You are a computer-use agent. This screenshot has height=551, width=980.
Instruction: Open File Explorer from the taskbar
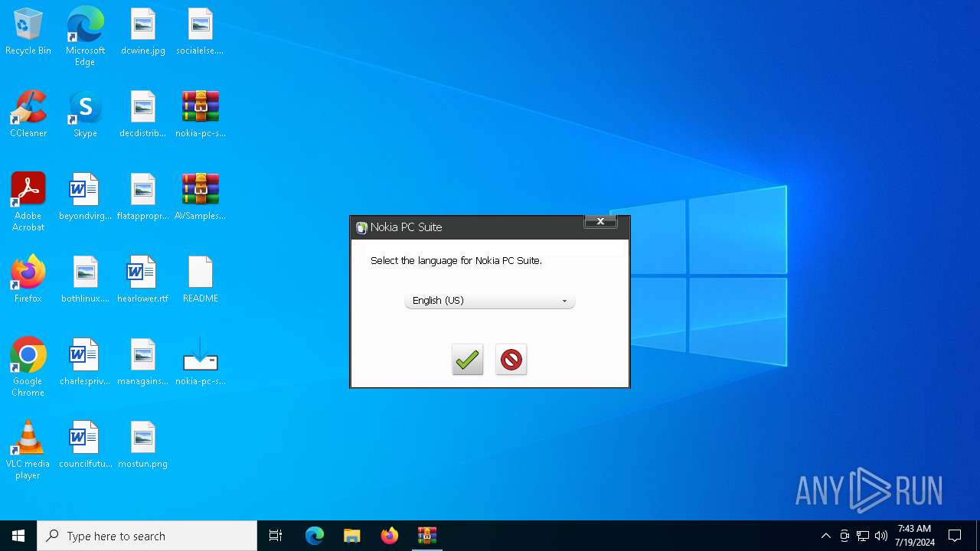tap(352, 536)
